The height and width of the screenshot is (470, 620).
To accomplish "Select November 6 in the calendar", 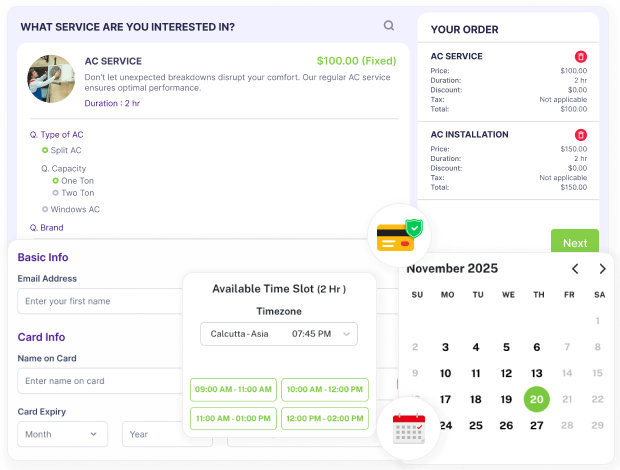I will [x=537, y=347].
